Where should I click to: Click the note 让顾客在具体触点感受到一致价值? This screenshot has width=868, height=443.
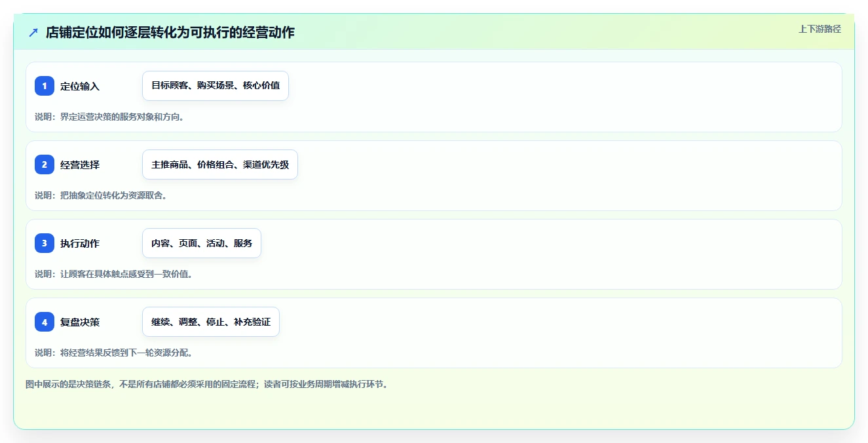pos(114,274)
